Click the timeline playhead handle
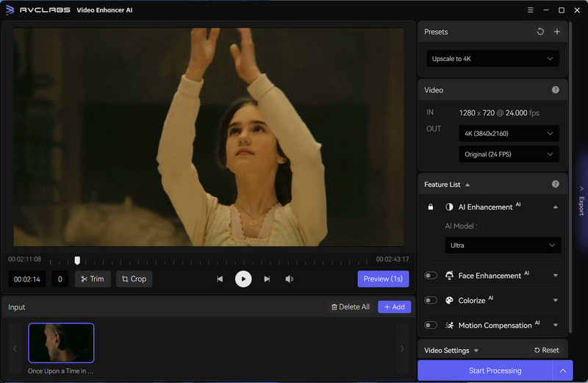588x383 pixels. pos(77,260)
